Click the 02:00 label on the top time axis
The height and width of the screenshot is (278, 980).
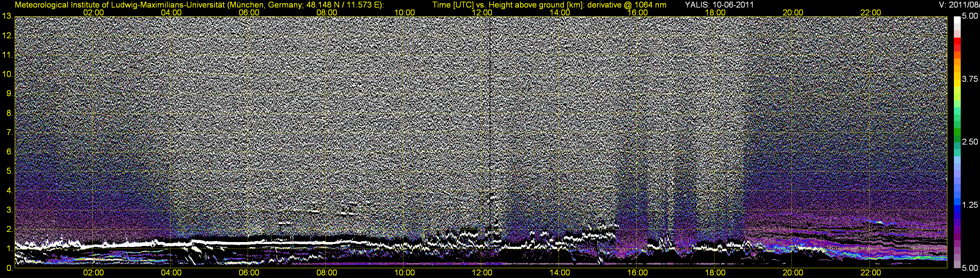tap(93, 12)
